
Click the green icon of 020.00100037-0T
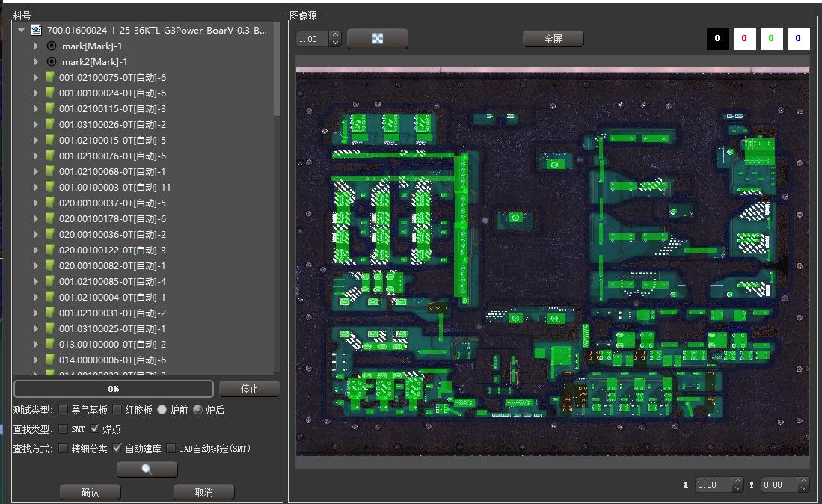(x=50, y=203)
